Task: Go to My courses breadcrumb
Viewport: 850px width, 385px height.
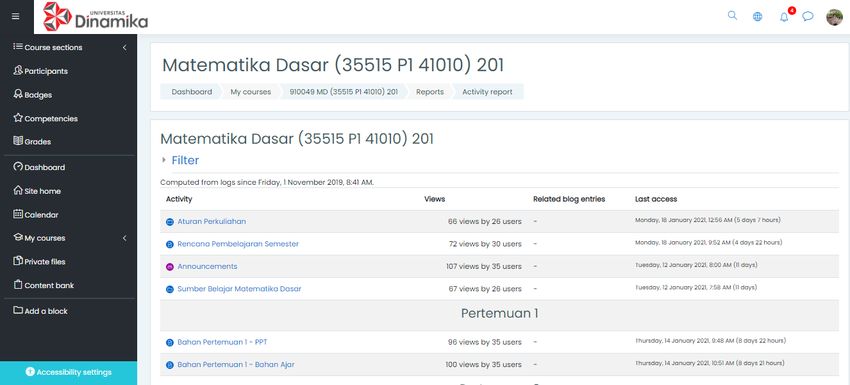Action: (x=250, y=92)
